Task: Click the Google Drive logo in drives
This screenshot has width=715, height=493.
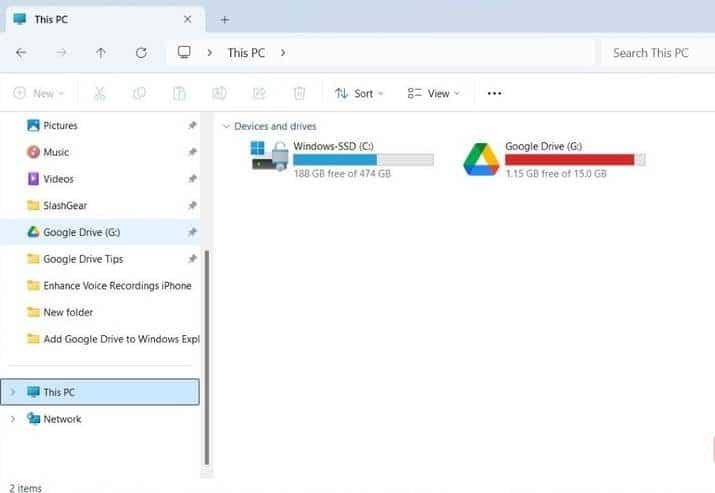Action: (x=482, y=159)
